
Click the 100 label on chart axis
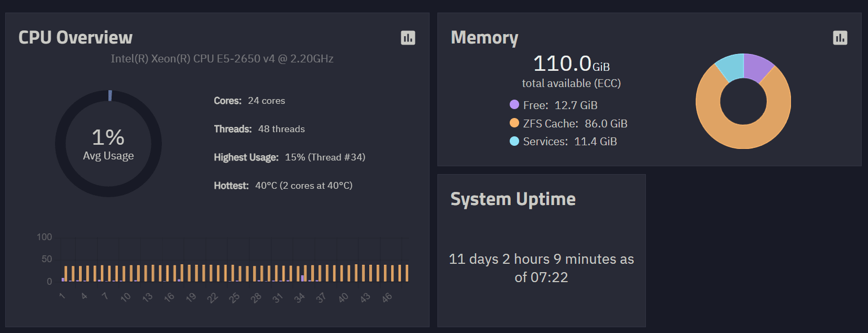click(45, 237)
